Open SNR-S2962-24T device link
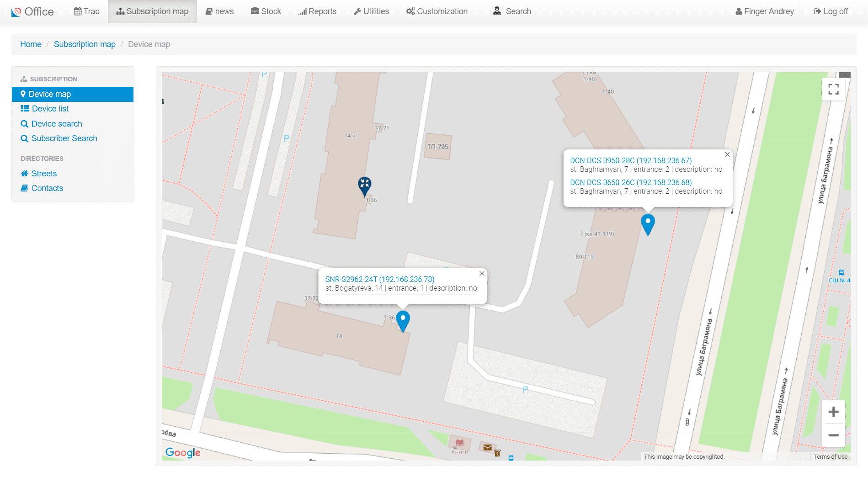The height and width of the screenshot is (493, 868). tap(380, 279)
